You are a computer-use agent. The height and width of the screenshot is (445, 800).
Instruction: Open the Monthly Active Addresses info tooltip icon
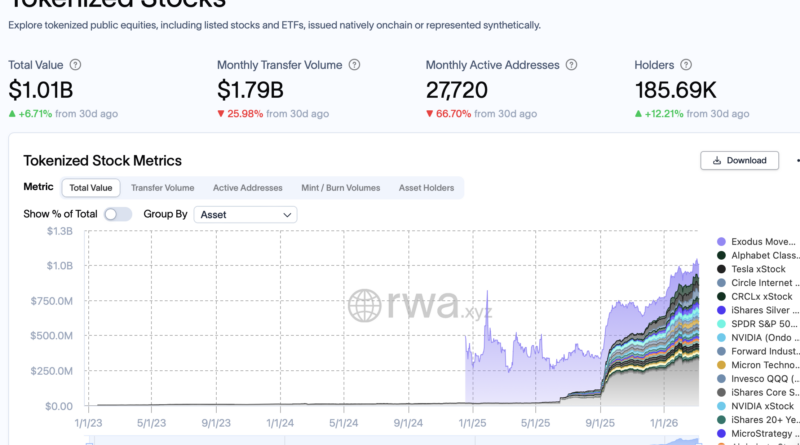pos(570,65)
